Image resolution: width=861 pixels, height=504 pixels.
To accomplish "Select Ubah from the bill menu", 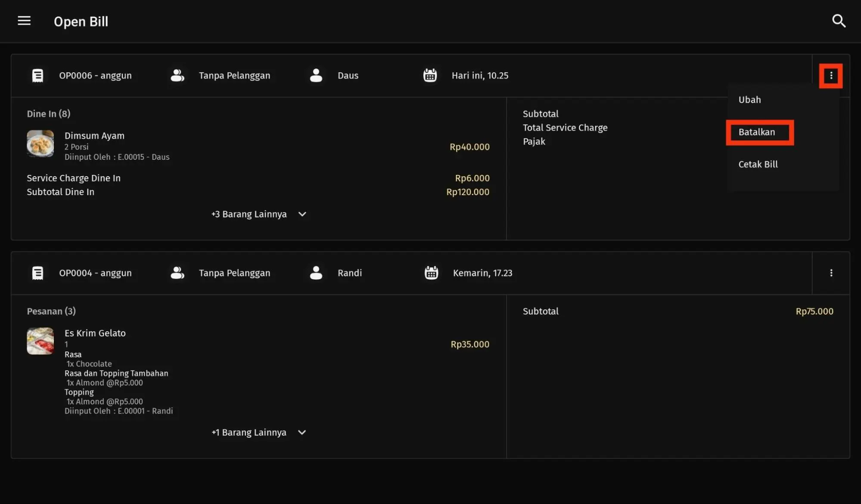I will point(749,100).
